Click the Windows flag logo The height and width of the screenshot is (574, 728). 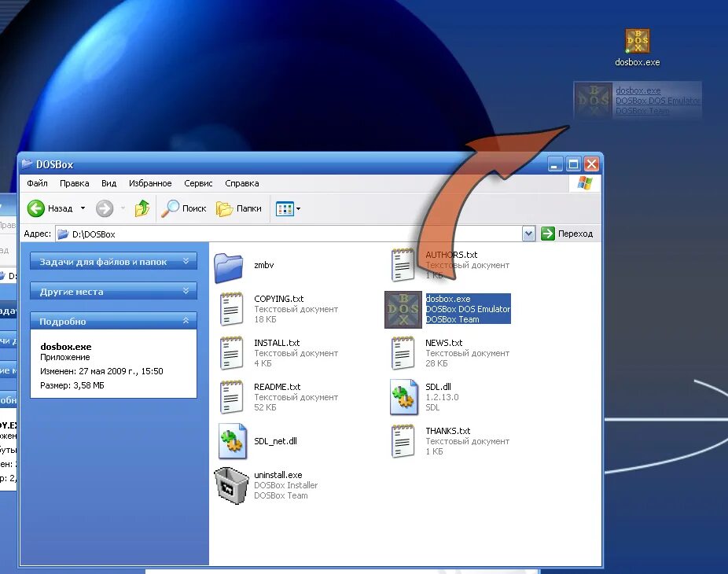[585, 183]
